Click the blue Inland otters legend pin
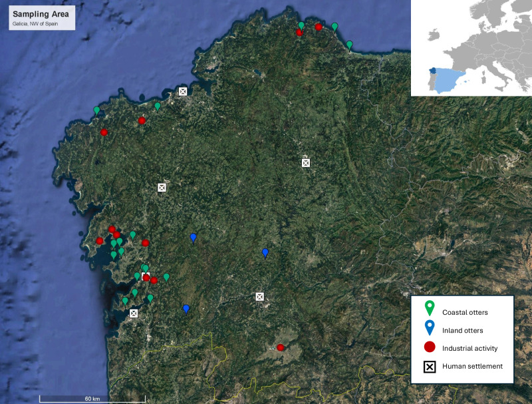Screen dimensions: 532x404 click(x=430, y=327)
